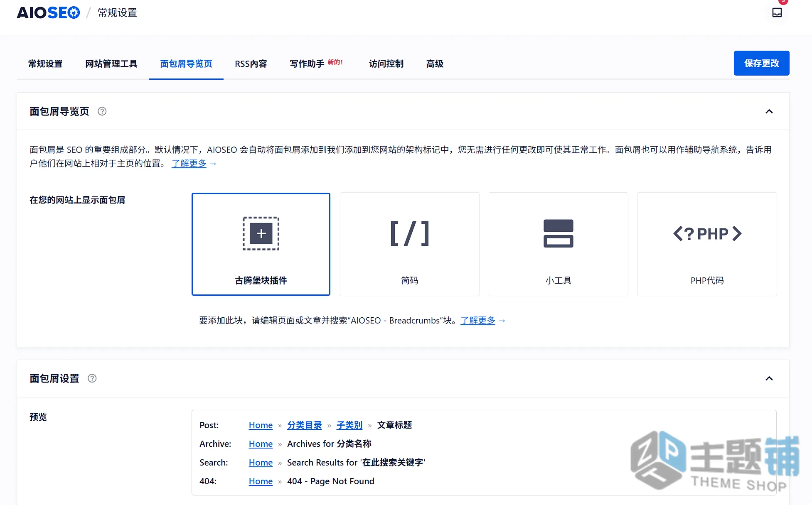Open the notifications inbox icon

[777, 12]
